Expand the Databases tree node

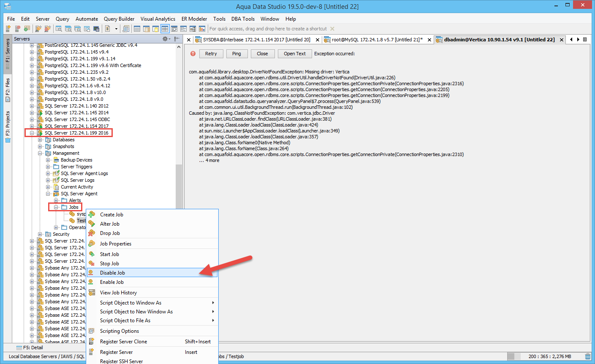coord(40,140)
